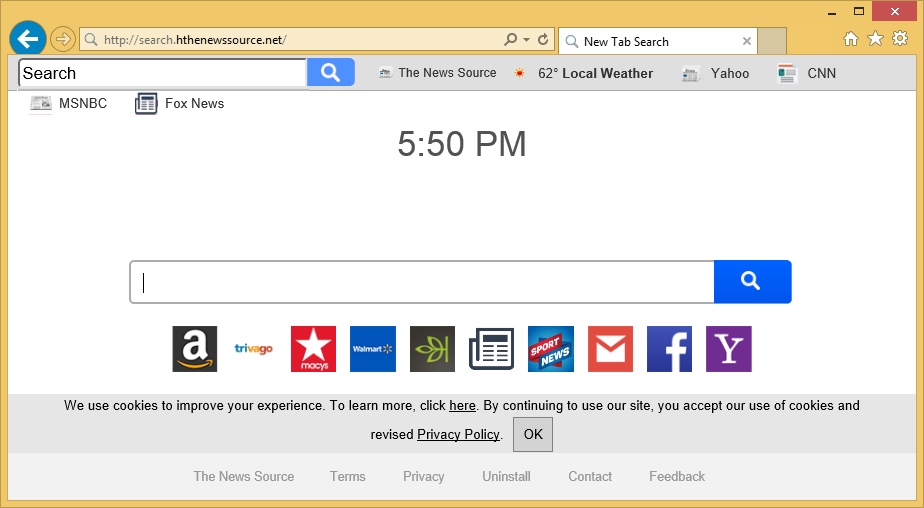Open the Privacy Policy link in cookie banner
Image resolution: width=924 pixels, height=508 pixels.
tap(458, 434)
